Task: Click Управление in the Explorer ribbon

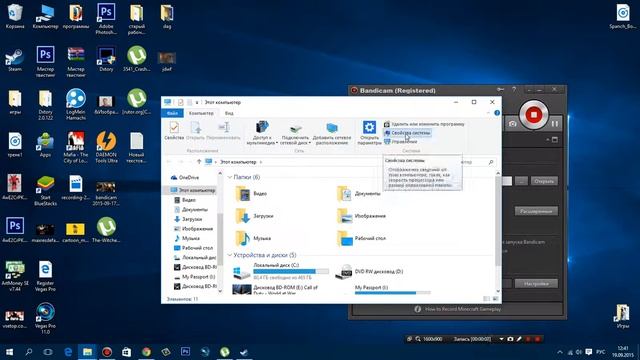Action: [401, 142]
